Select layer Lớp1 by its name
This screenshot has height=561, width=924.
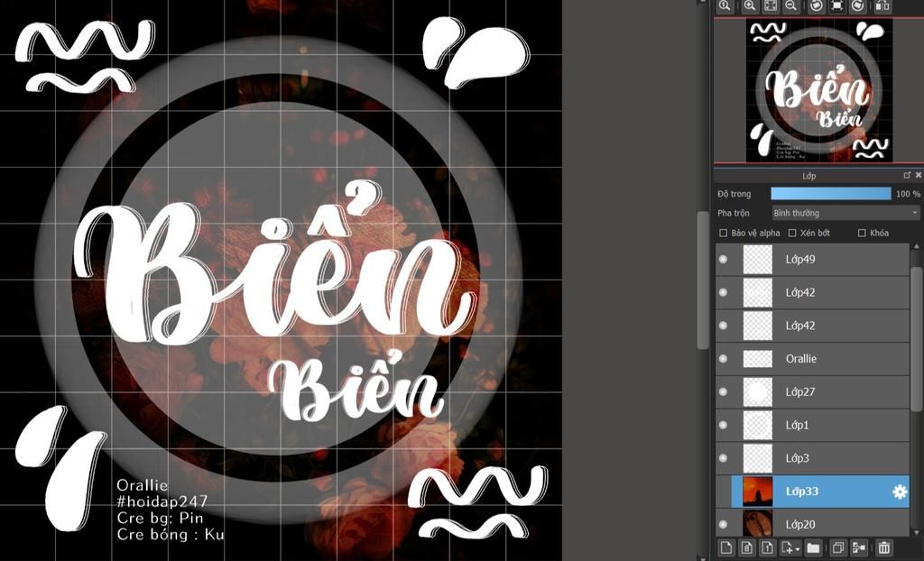click(798, 425)
